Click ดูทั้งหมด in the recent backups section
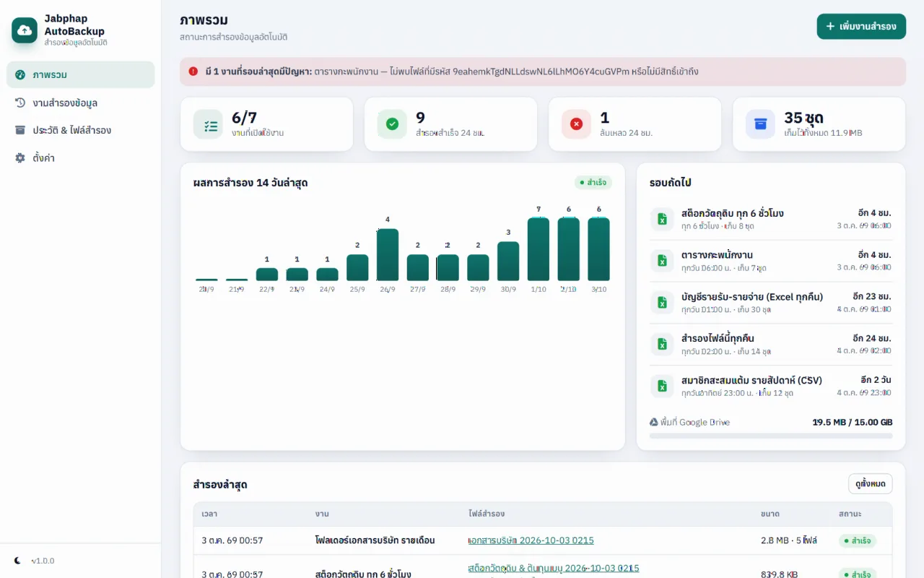 click(870, 484)
